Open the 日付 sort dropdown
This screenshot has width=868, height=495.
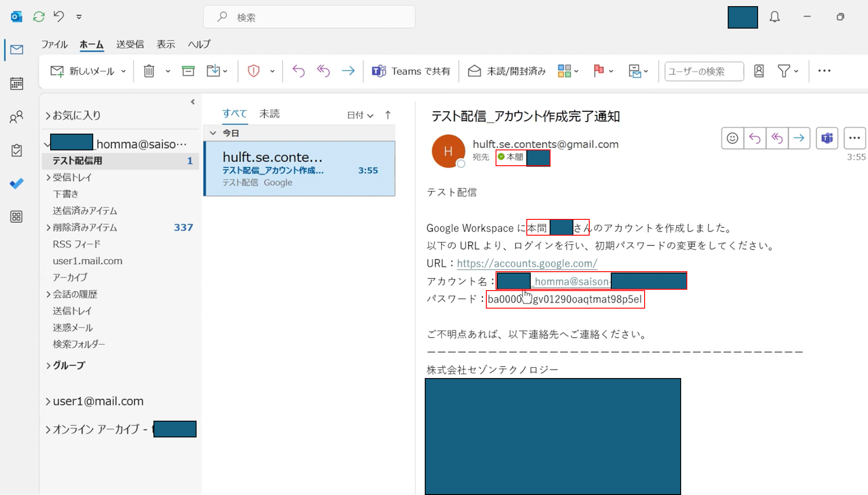click(360, 115)
